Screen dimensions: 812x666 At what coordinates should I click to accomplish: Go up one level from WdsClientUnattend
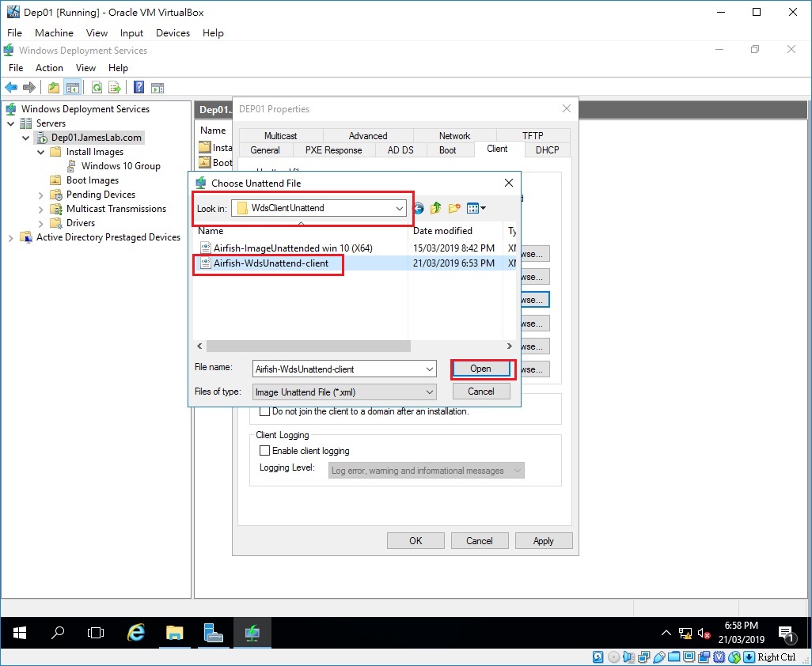coord(434,207)
